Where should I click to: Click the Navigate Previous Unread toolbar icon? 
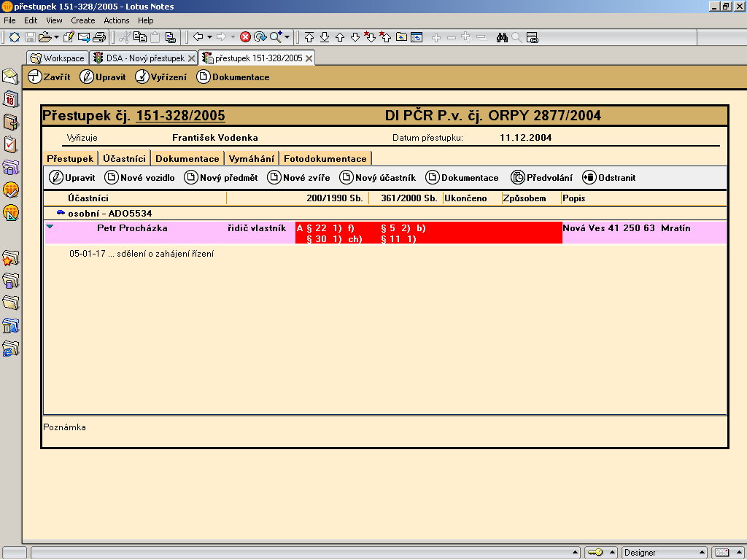point(385,37)
